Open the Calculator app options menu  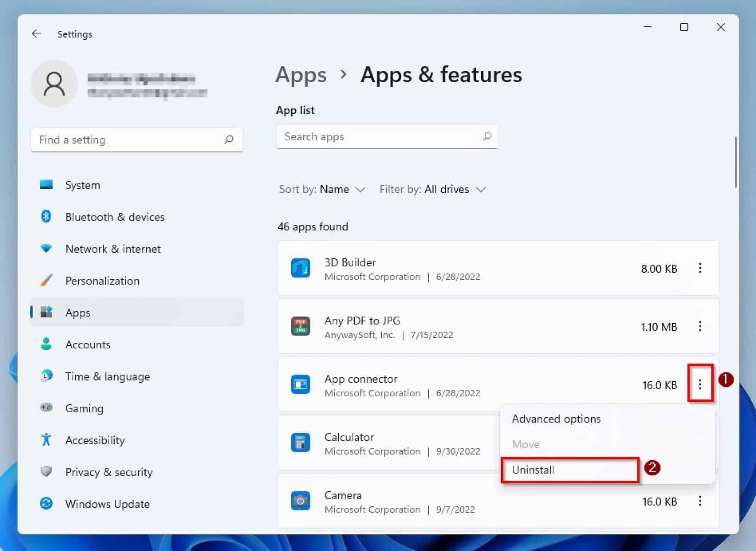coord(700,443)
